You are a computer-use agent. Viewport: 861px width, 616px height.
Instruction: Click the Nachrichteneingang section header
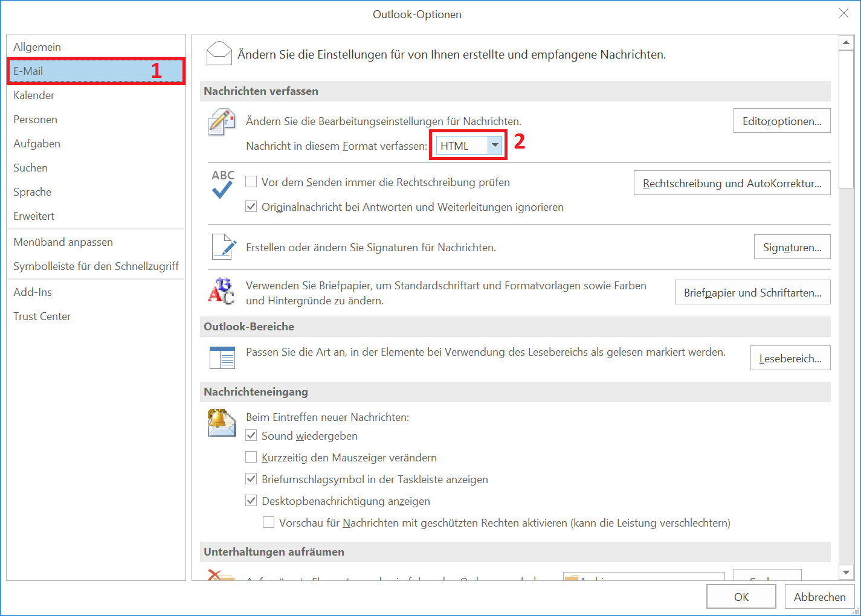click(517, 392)
